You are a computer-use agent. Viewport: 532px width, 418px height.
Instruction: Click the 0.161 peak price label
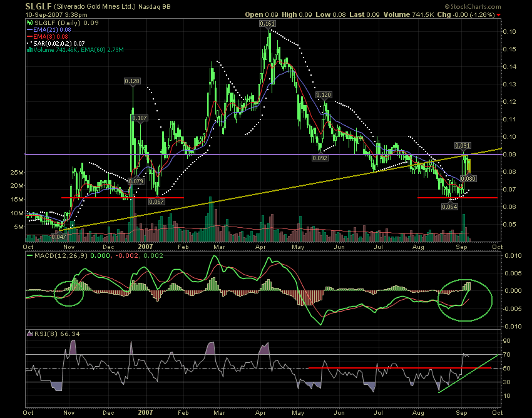click(267, 23)
